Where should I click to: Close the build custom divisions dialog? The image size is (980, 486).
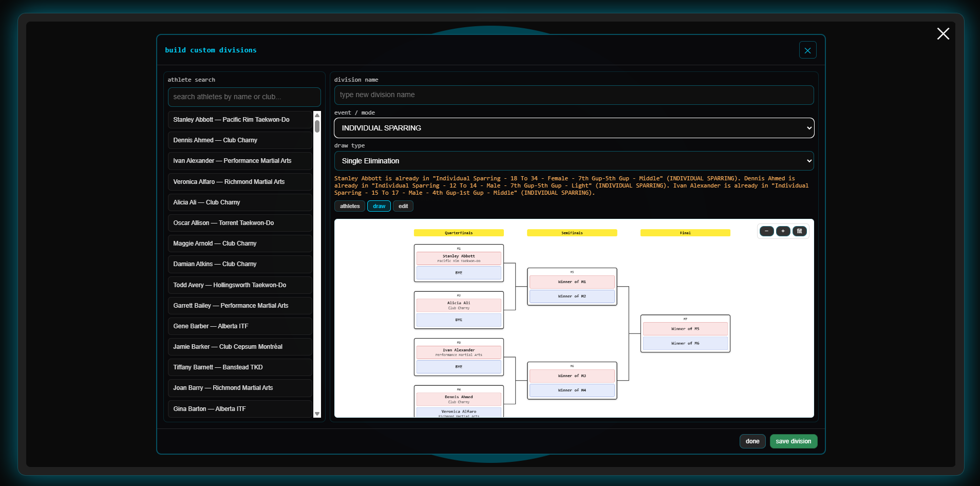[807, 50]
